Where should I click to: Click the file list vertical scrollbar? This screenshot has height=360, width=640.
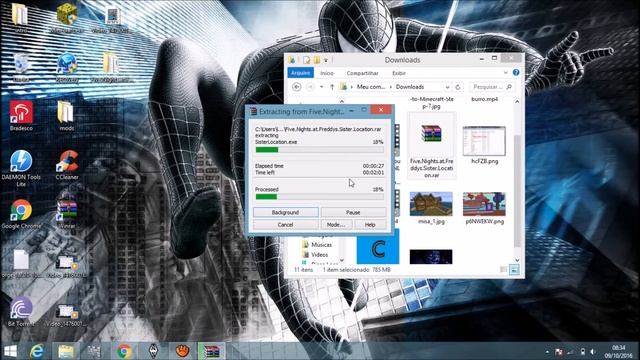[x=517, y=191]
